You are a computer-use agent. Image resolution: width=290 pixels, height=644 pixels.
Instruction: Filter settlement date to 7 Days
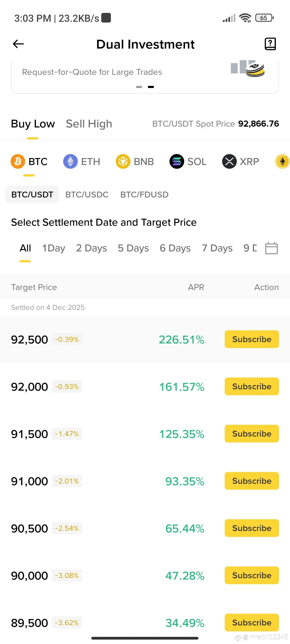[217, 248]
